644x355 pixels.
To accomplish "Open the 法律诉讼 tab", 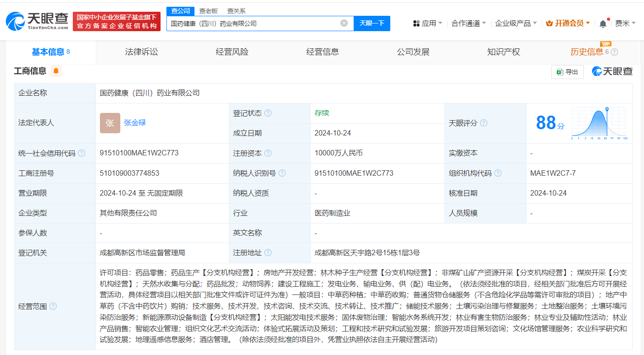I will point(141,51).
